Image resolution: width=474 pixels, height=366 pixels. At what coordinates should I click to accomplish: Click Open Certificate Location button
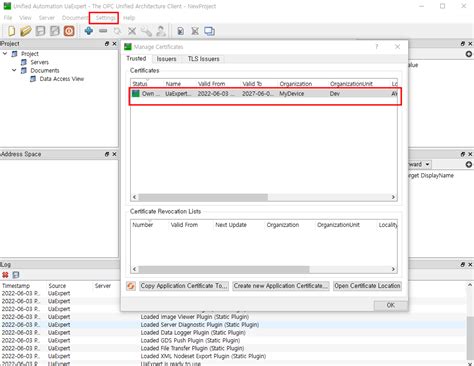(x=367, y=286)
